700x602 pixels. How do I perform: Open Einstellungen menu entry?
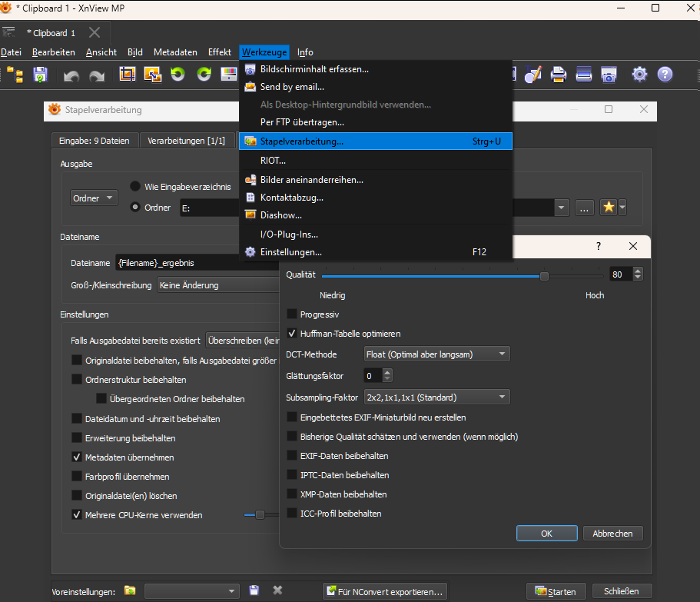pyautogui.click(x=376, y=252)
